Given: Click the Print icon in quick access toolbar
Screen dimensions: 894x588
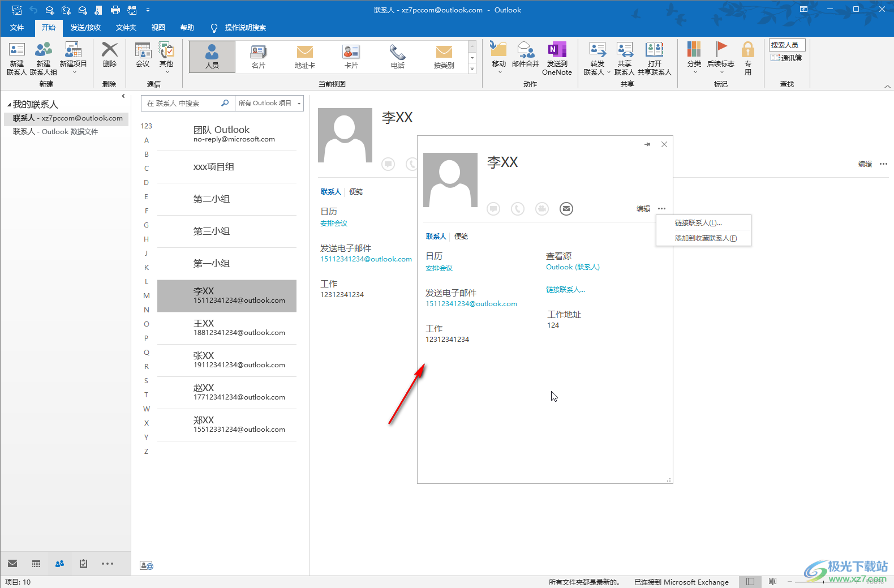Looking at the screenshot, I should coord(115,10).
